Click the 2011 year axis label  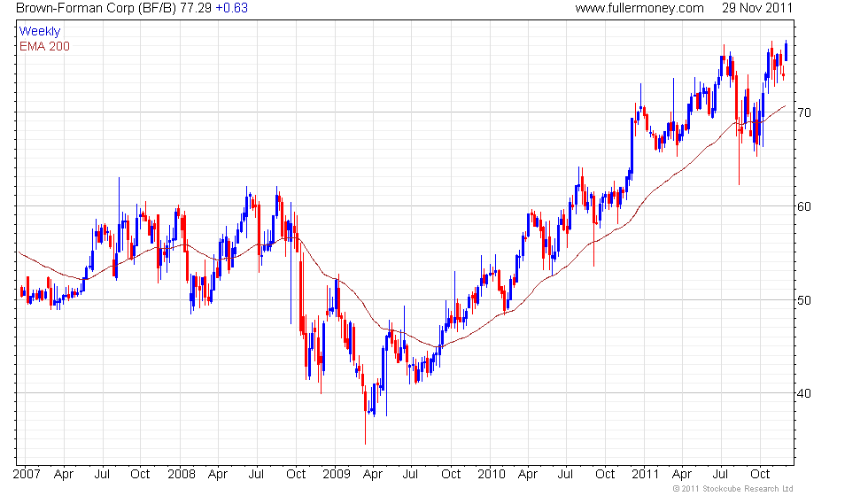[646, 475]
